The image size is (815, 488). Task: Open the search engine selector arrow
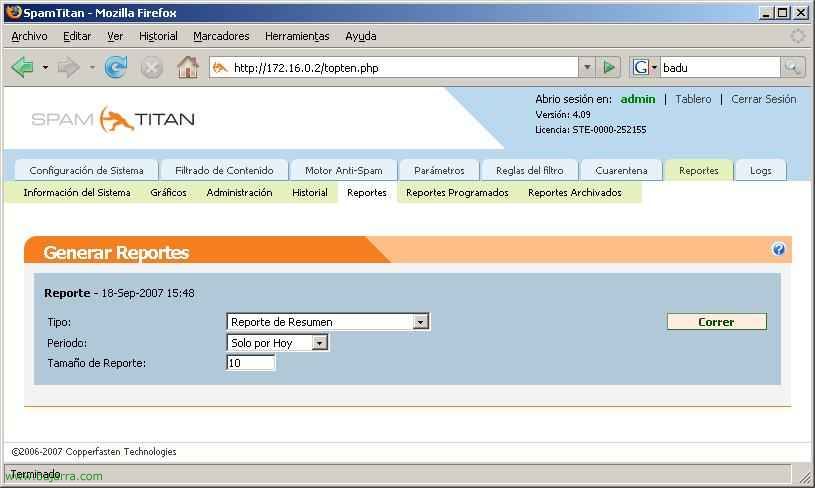(x=654, y=68)
